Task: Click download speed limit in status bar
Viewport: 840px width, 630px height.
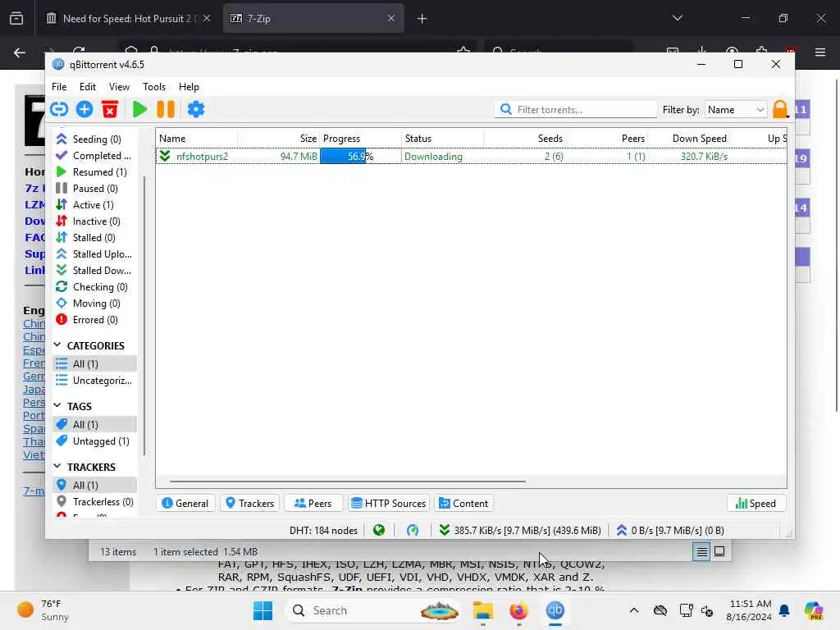Action: coord(519,531)
